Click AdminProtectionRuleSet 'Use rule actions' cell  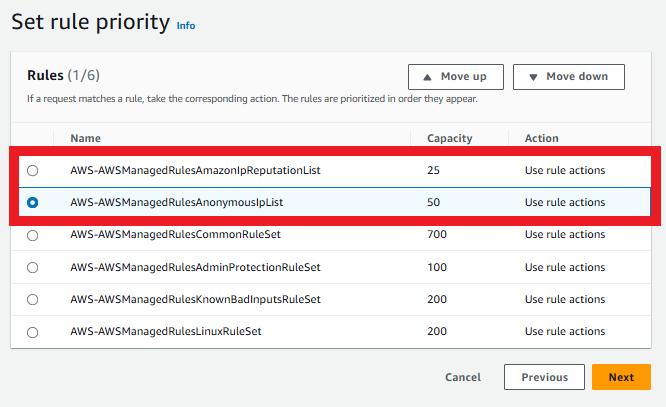tap(565, 267)
